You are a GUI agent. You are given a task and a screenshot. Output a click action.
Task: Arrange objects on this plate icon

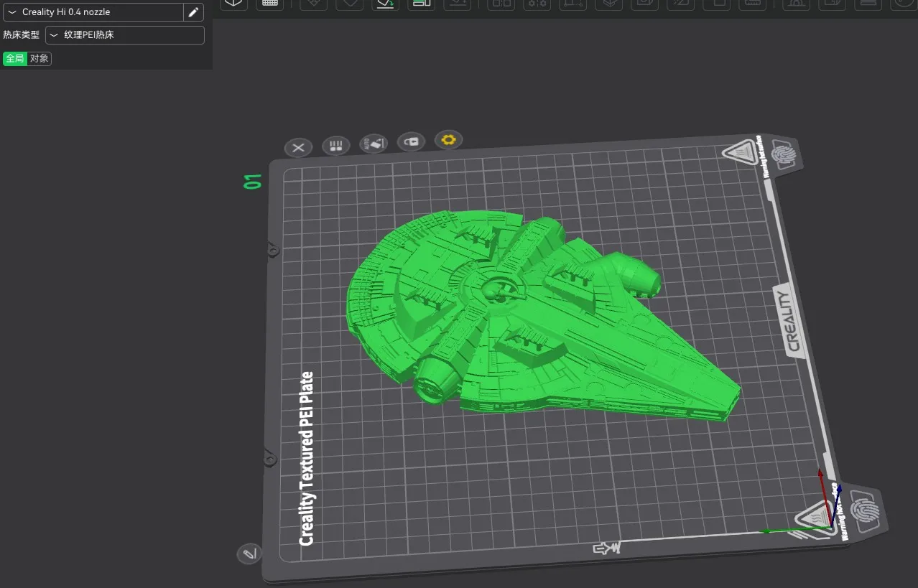pos(335,146)
